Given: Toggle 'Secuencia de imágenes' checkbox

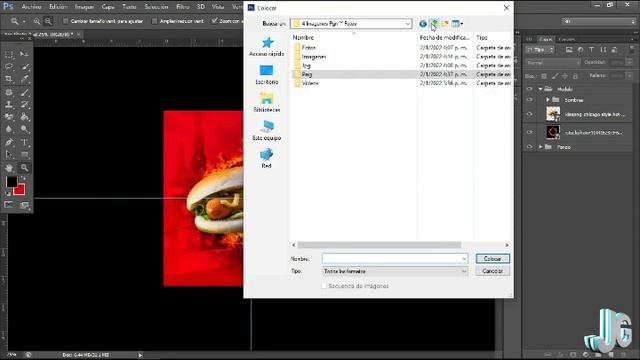Looking at the screenshot, I should [324, 286].
